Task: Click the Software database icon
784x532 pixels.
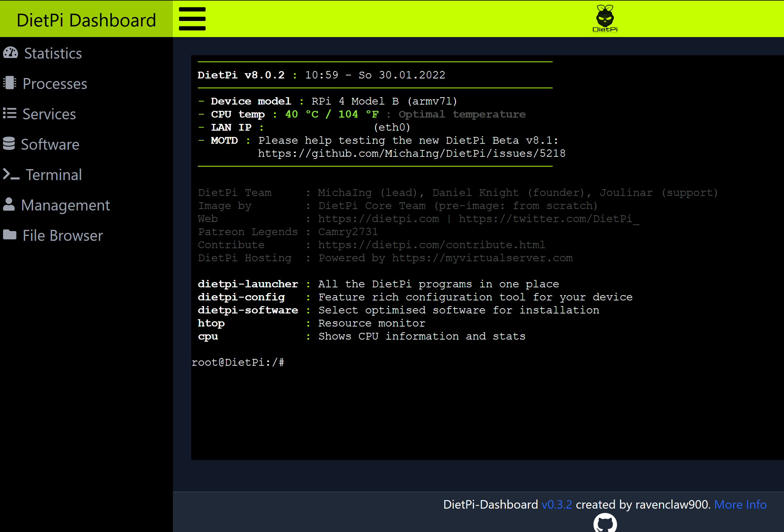Action: click(x=9, y=144)
